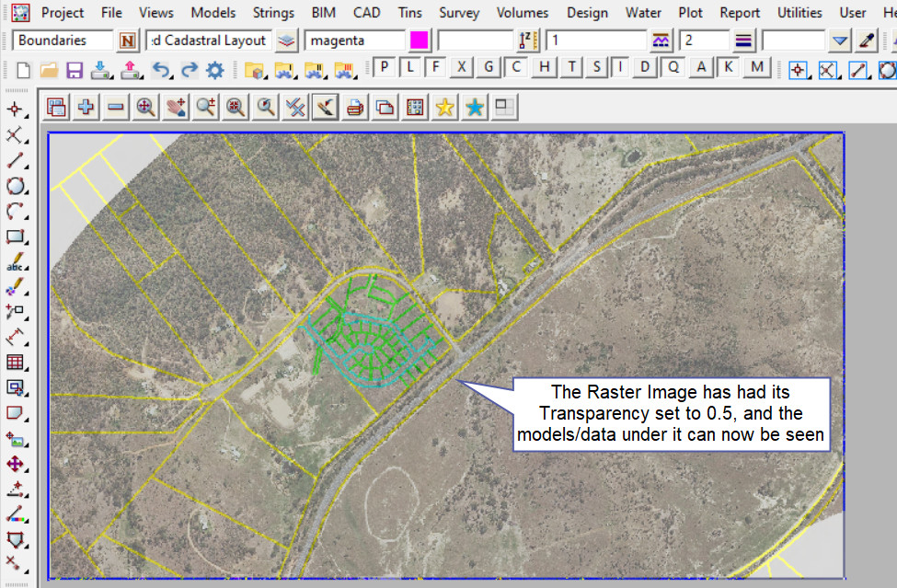Open the Survey menu
The height and width of the screenshot is (588, 897).
[x=458, y=13]
